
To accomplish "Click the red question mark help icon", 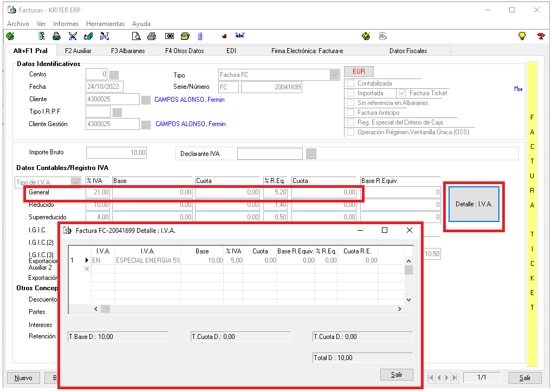I will [x=541, y=36].
